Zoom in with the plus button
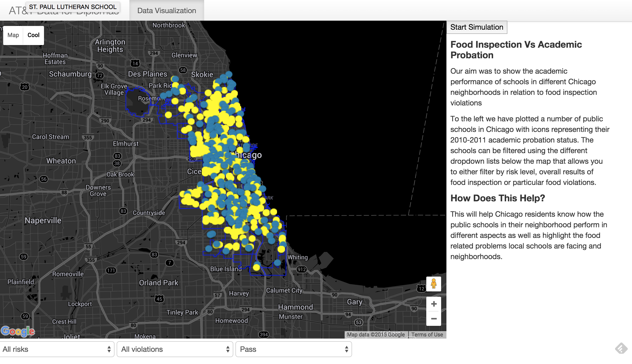 pyautogui.click(x=433, y=304)
